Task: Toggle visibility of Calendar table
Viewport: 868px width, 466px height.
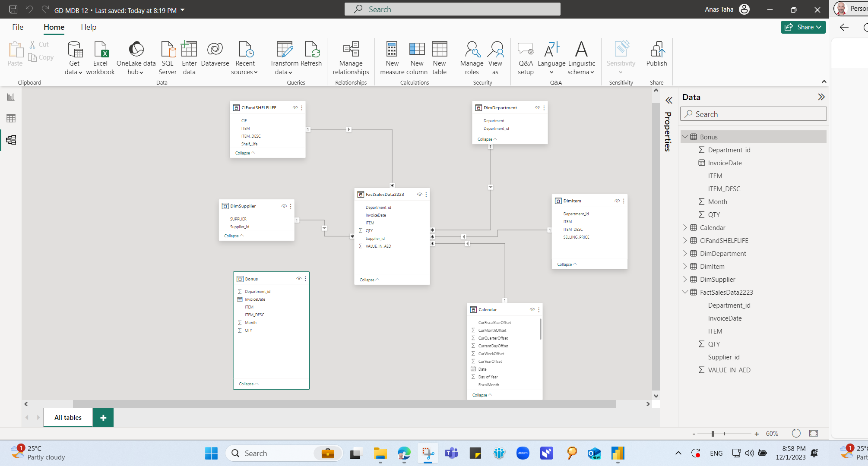Action: pyautogui.click(x=532, y=310)
